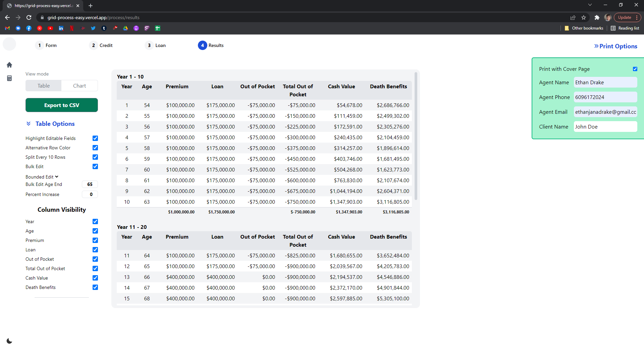The width and height of the screenshot is (644, 349).
Task: Toggle dark mode with the moon icon
Action: [x=9, y=341]
